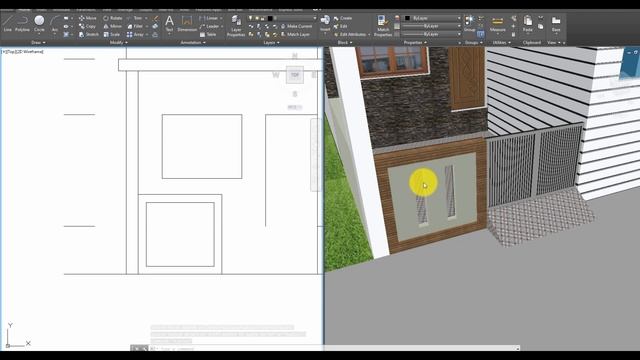Click the cut icon in Clipboard panel
Image resolution: width=640 pixels, height=360 pixels.
(x=540, y=18)
